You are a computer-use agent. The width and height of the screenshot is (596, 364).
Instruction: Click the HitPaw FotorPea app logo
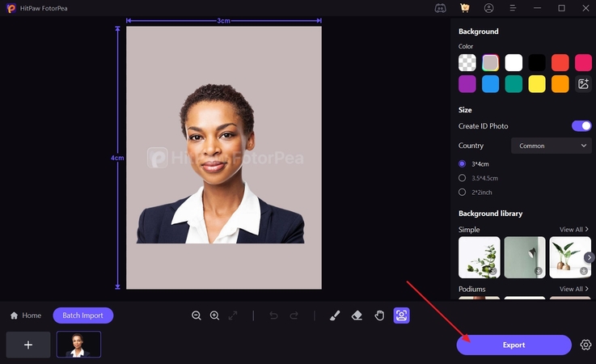[x=11, y=8]
